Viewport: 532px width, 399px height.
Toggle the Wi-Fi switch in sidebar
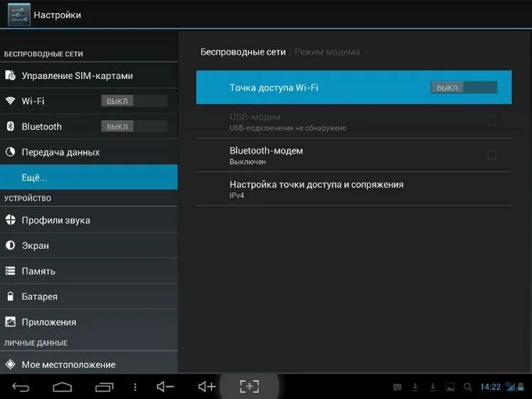tap(134, 101)
